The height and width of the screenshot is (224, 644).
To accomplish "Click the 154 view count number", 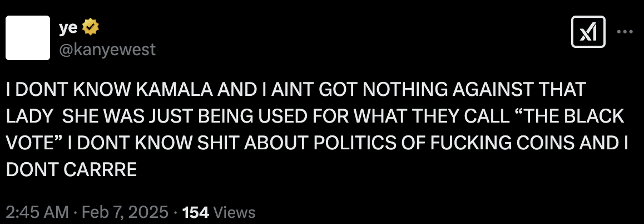I will (x=196, y=212).
